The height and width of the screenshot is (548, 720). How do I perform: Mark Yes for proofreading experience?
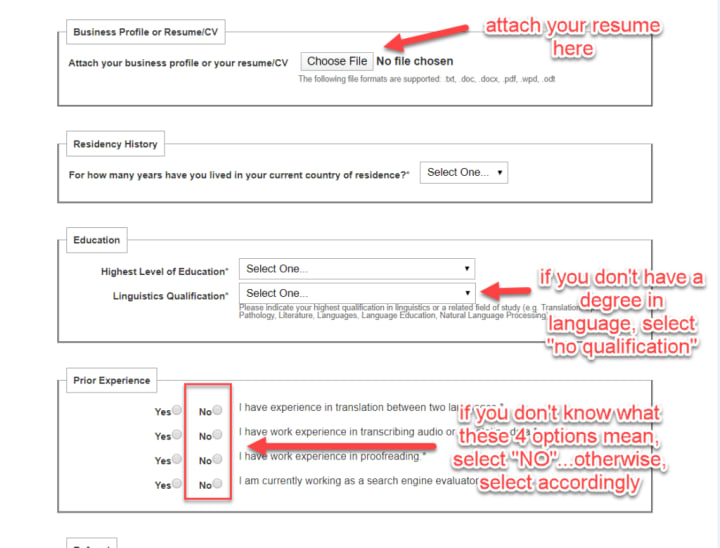click(177, 458)
